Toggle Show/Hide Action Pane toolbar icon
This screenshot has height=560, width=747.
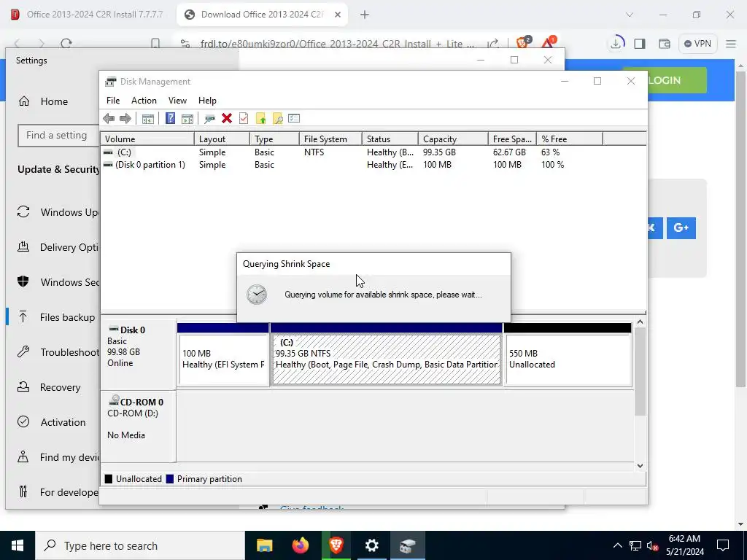coord(187,119)
